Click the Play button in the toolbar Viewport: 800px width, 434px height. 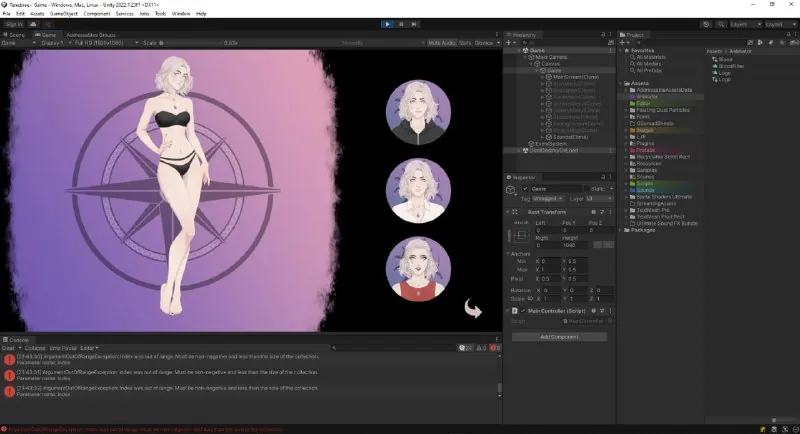pyautogui.click(x=387, y=24)
